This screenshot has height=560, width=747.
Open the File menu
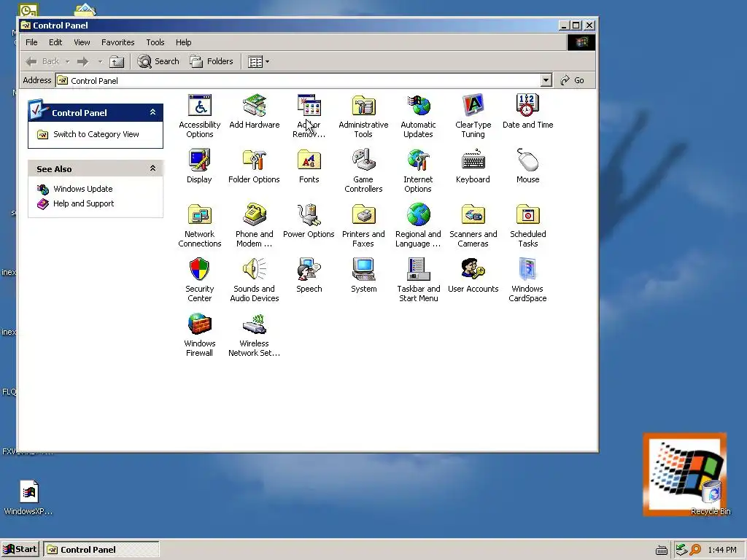click(x=31, y=42)
